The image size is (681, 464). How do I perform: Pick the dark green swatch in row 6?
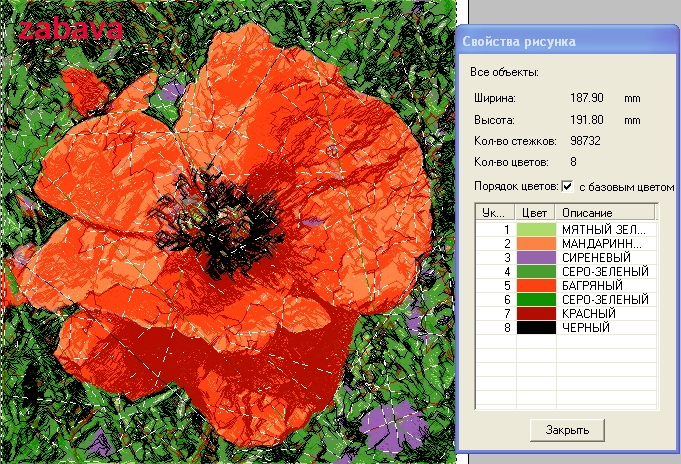536,299
